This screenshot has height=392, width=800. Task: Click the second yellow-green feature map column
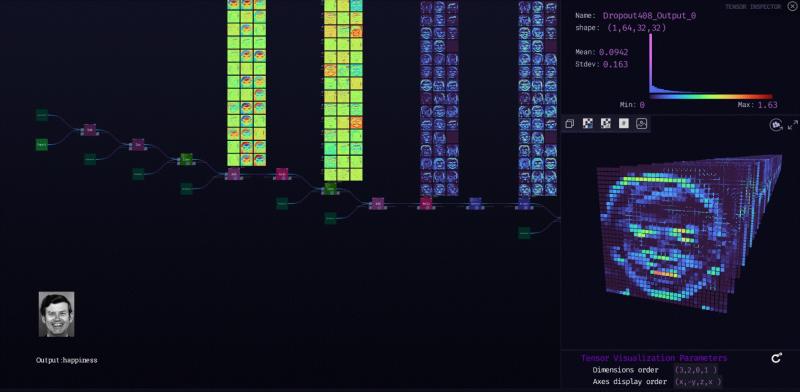point(343,90)
